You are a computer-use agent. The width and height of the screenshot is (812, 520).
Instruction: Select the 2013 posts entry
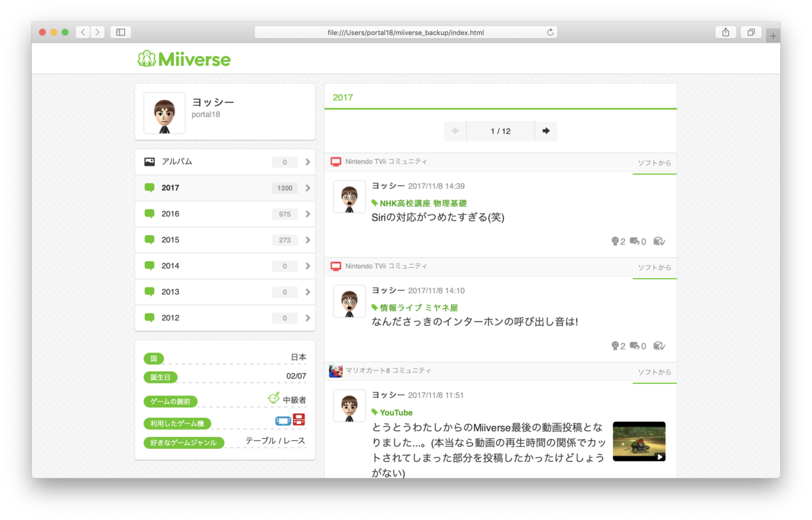225,292
